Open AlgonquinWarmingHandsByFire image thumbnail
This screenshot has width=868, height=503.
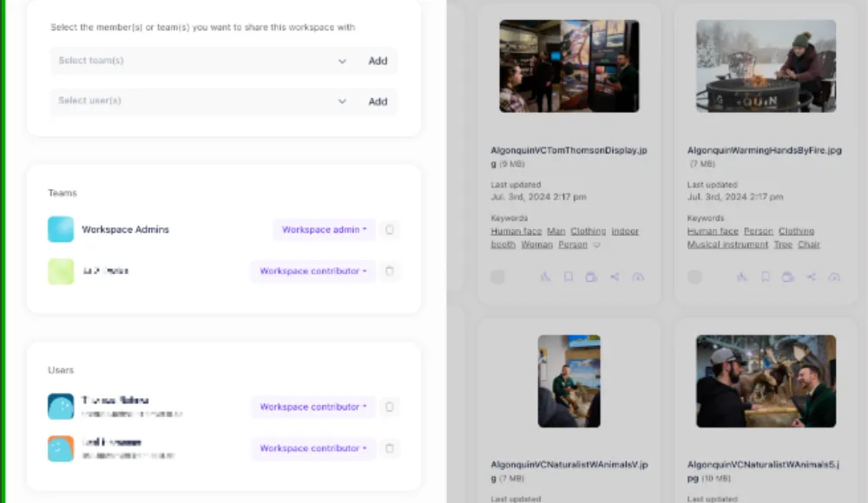(766, 66)
